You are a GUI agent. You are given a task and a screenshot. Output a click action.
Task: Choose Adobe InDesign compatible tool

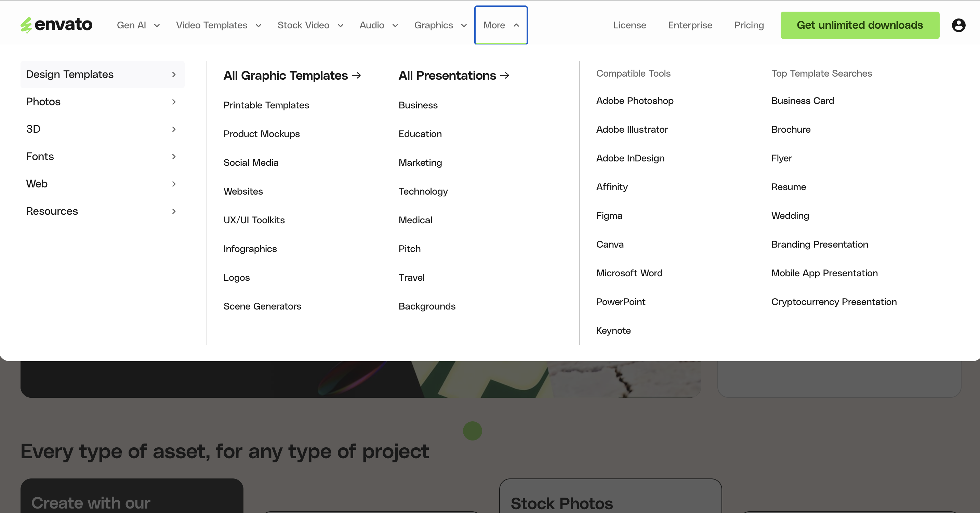[630, 158]
